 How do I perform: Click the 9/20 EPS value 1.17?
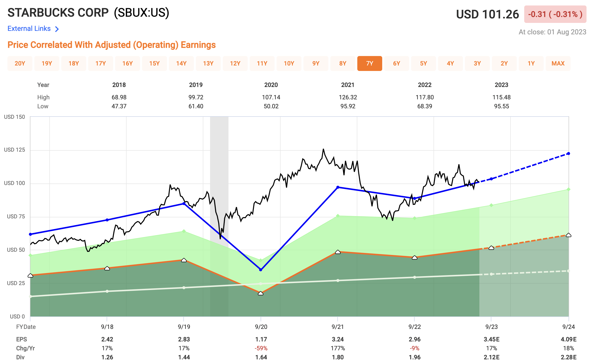pyautogui.click(x=261, y=339)
